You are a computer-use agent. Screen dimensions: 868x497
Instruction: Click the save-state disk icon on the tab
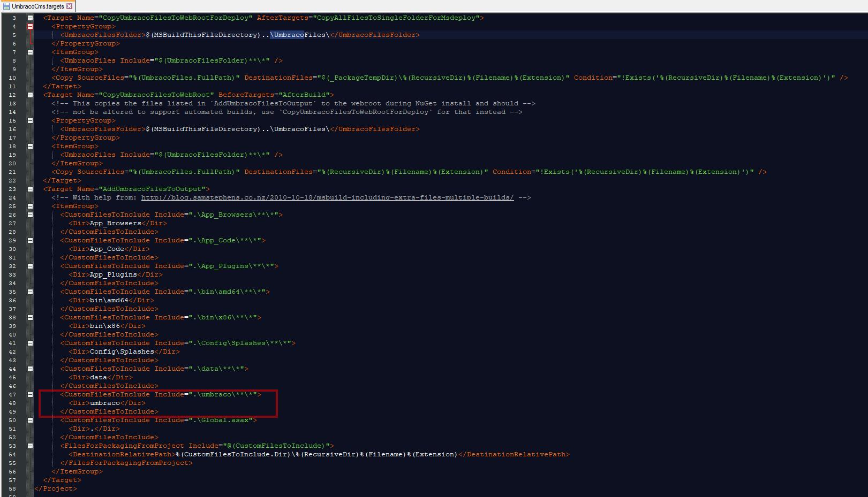pos(6,6)
